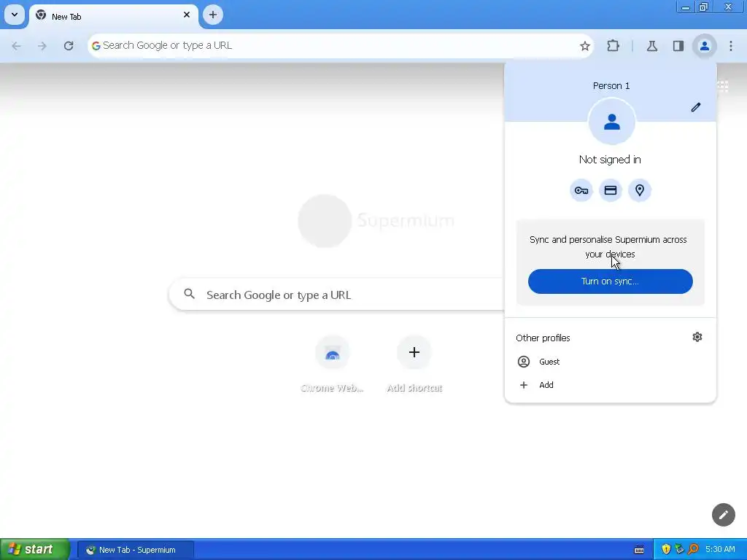Click the Not signed in text
This screenshot has height=560, width=747.
tap(610, 160)
